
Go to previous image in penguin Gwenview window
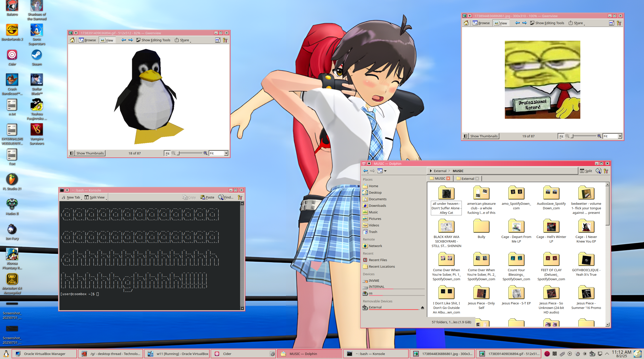coord(124,40)
